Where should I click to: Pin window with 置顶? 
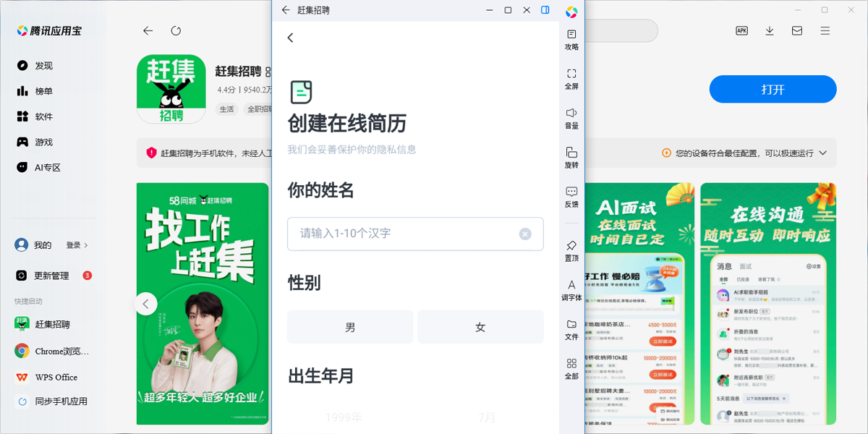(x=571, y=251)
